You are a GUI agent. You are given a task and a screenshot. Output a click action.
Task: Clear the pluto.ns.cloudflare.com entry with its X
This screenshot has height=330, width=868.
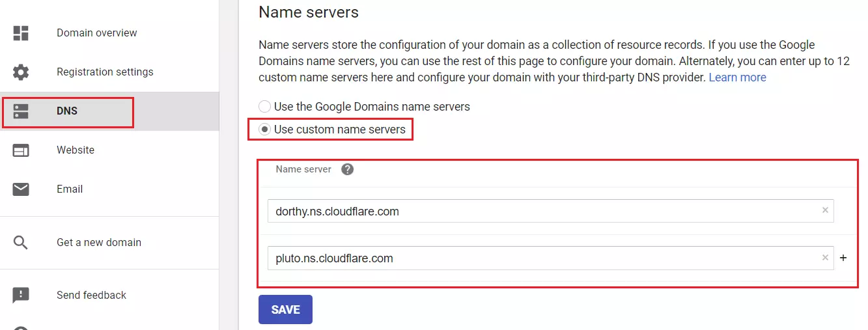point(825,258)
